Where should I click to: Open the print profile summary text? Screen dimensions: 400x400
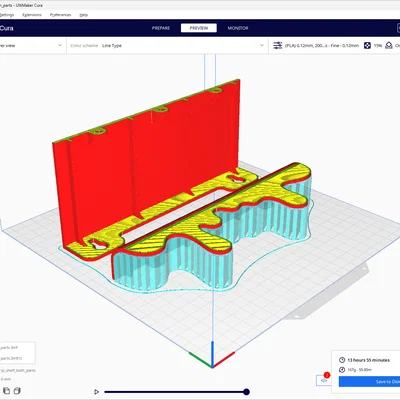pyautogui.click(x=322, y=46)
